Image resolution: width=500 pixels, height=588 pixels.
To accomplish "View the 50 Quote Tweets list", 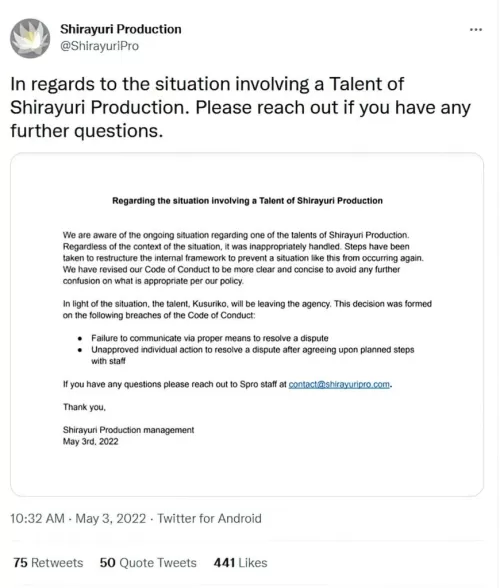I will pyautogui.click(x=148, y=562).
